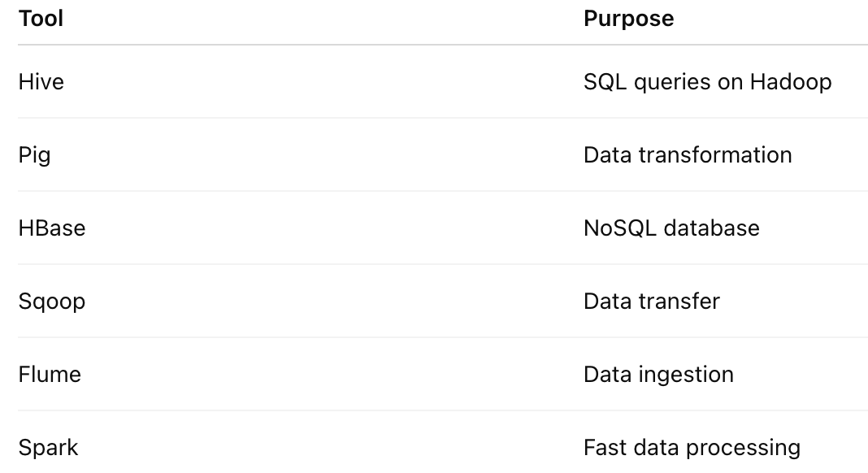Screen dimensions: 868x473
Task: Select the Hive cell
Action: click(x=41, y=82)
